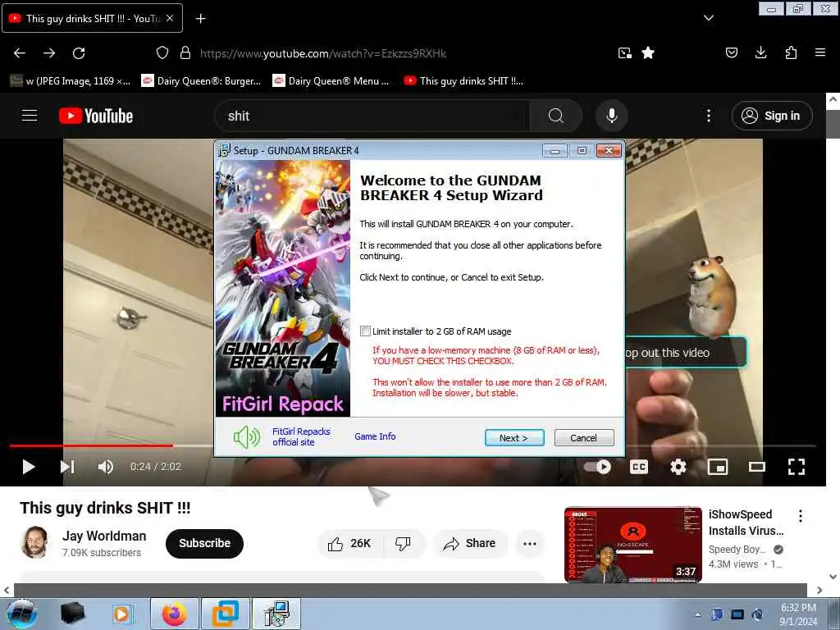Click the picture-in-picture icon in the address bar

point(624,52)
